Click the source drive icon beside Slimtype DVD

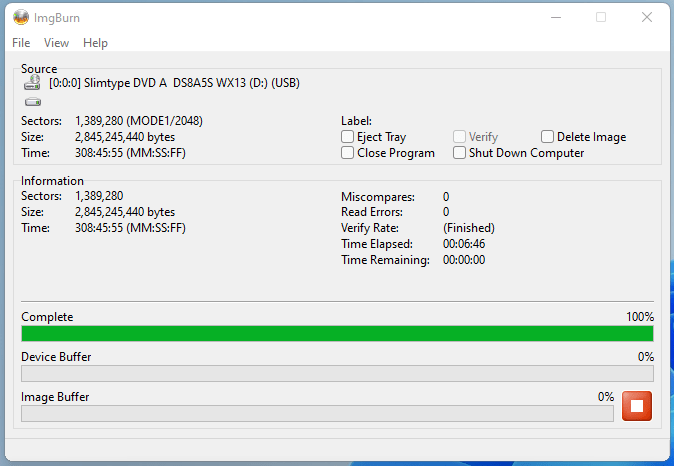(32, 83)
